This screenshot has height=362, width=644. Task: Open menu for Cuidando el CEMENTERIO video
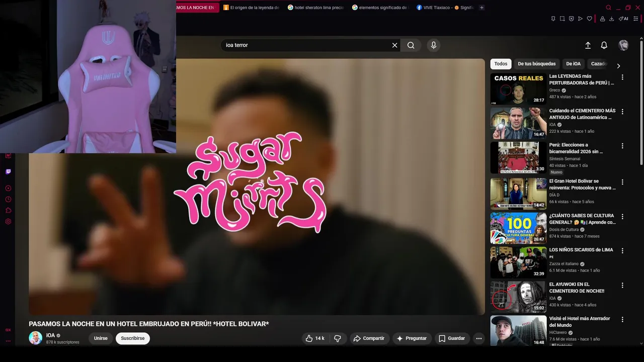click(x=622, y=112)
